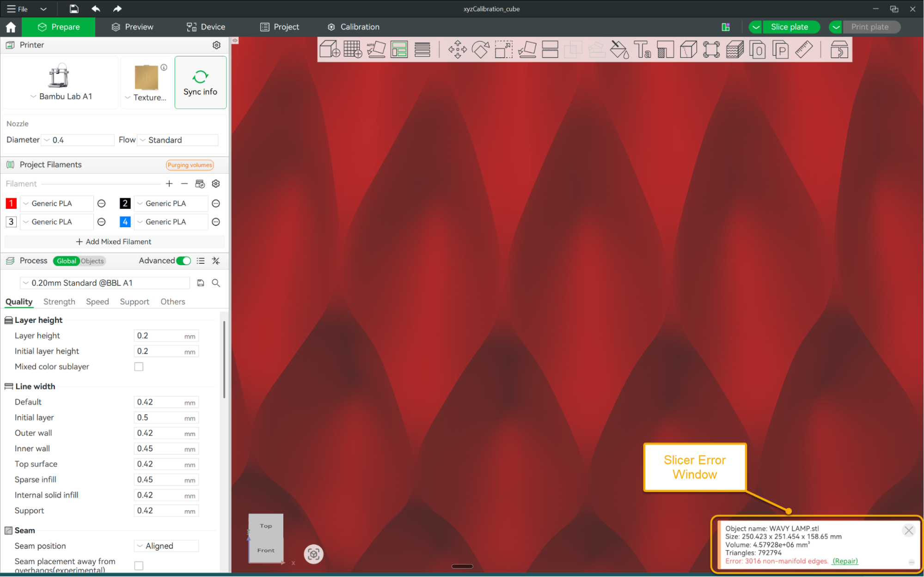Switch to the Device tab
The image size is (924, 577).
click(206, 27)
